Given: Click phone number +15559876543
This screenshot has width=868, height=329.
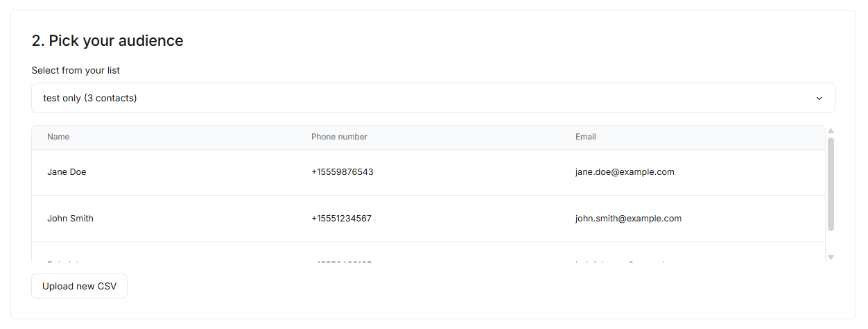Looking at the screenshot, I should (342, 172).
